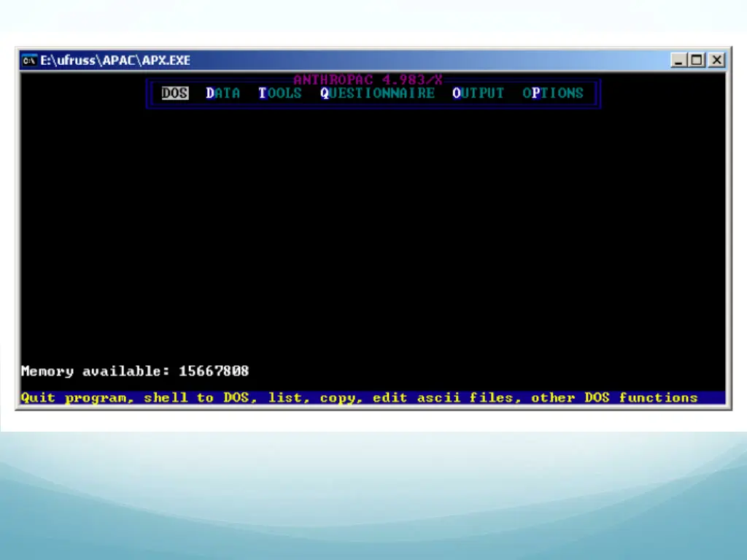Close the APX.EXE window
The width and height of the screenshot is (747, 560).
716,60
